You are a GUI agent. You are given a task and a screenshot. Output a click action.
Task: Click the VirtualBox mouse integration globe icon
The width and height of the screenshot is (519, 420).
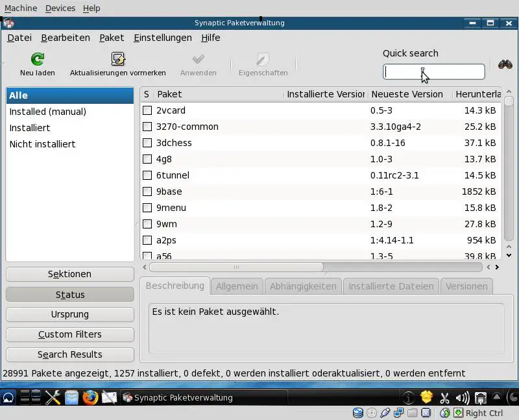(445, 413)
